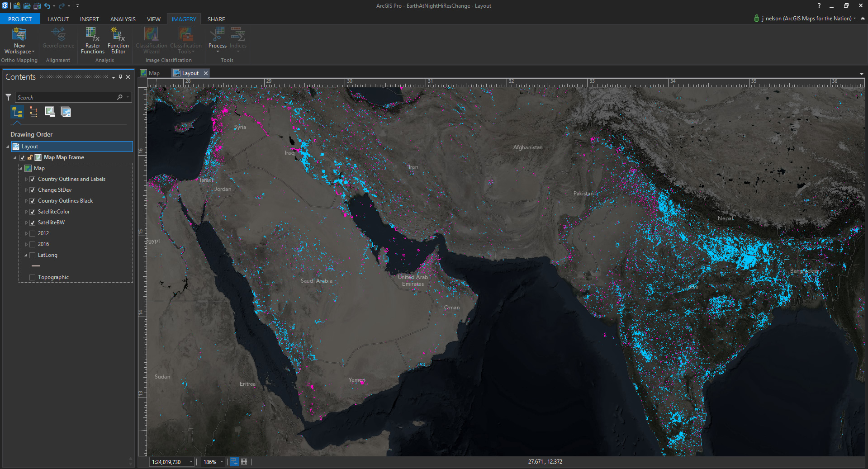Collapse the LatLong layer

coord(26,255)
